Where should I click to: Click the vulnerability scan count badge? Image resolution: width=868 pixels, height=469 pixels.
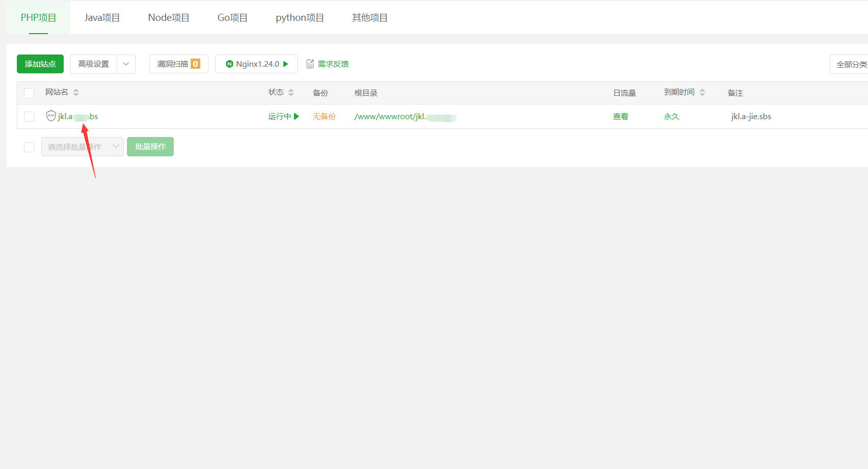(195, 64)
